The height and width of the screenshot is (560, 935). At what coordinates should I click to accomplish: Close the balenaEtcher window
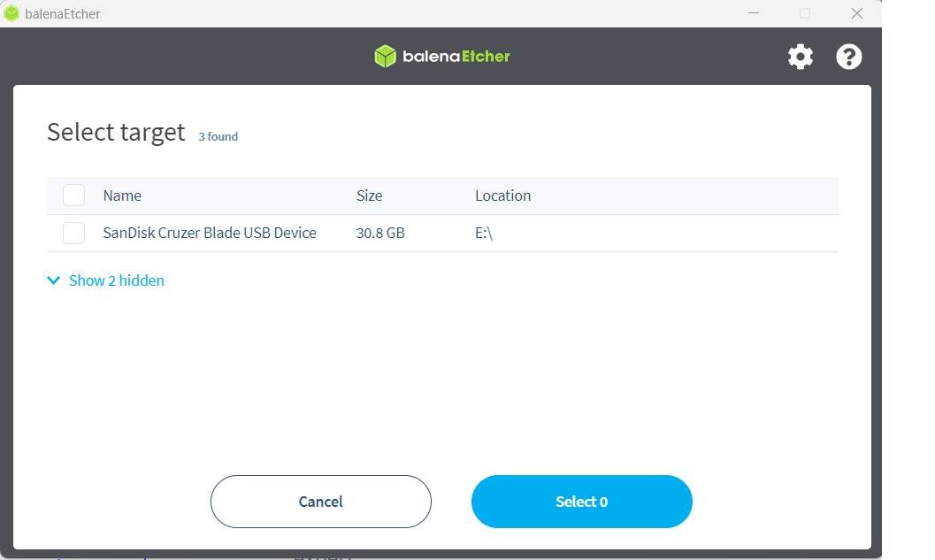(x=856, y=13)
